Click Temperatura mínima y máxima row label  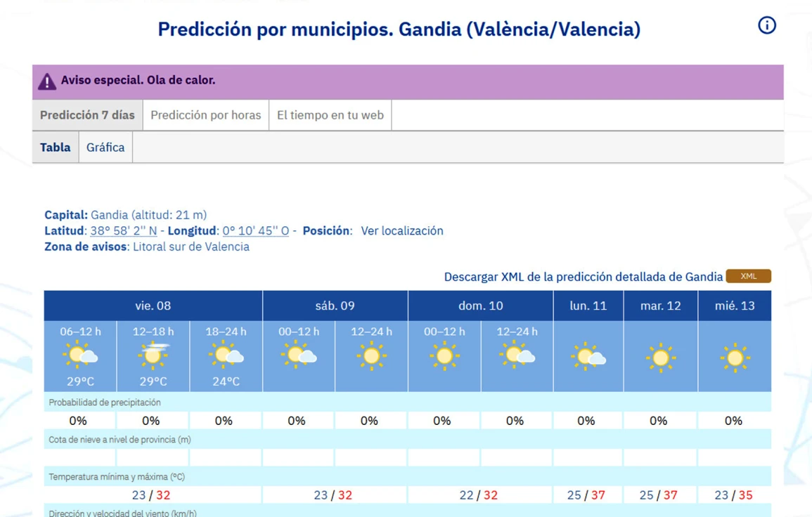[117, 477]
